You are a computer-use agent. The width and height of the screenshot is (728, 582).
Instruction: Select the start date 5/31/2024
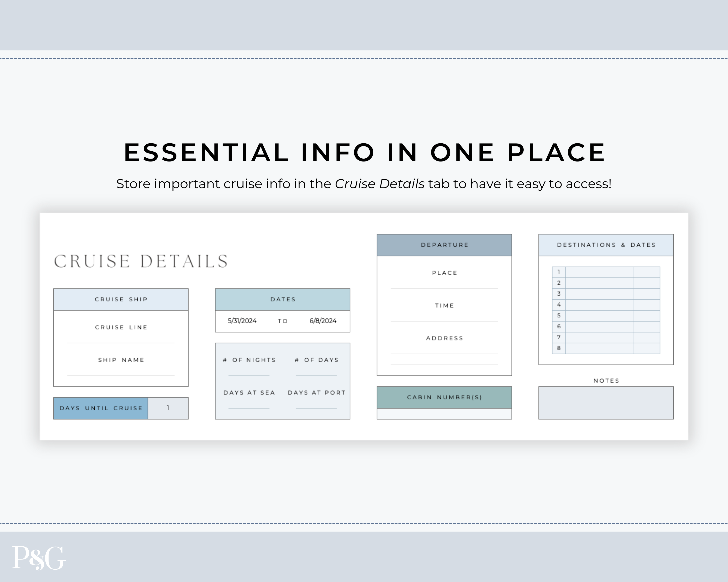[x=242, y=321]
